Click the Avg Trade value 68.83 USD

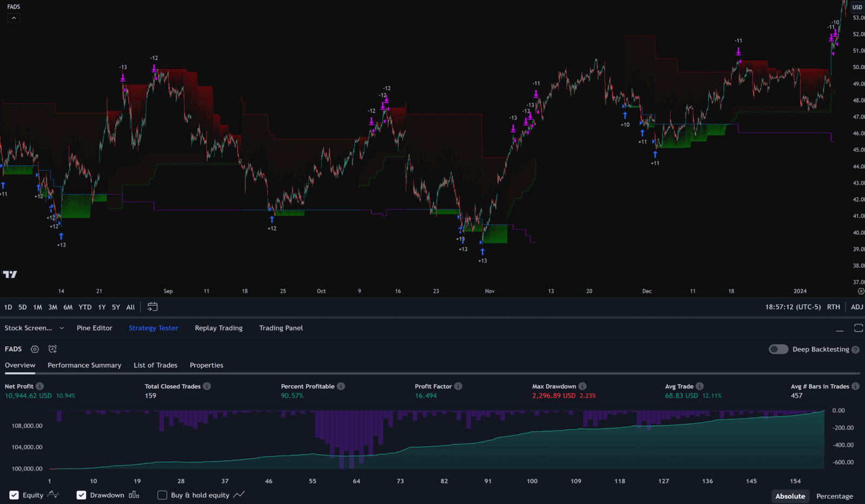point(681,395)
